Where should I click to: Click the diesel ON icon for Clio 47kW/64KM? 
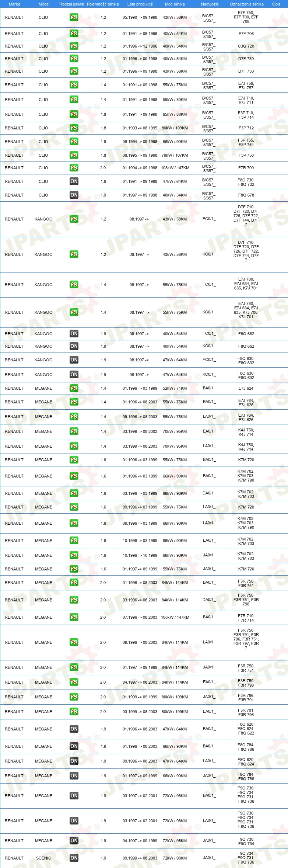pyautogui.click(x=74, y=181)
